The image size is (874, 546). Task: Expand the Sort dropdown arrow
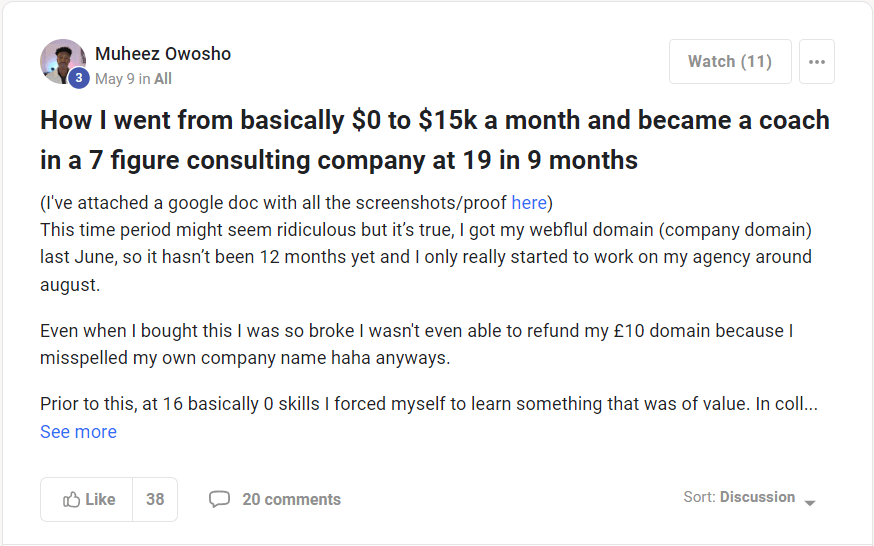click(x=810, y=502)
